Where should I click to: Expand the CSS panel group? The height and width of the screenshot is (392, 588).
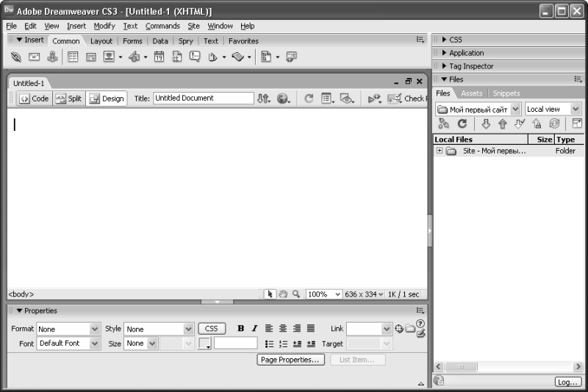[456, 40]
